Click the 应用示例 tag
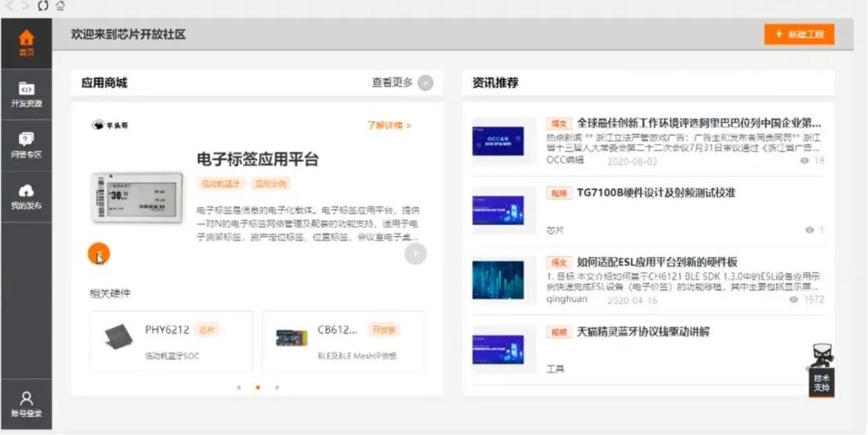The height and width of the screenshot is (435, 868). (270, 184)
